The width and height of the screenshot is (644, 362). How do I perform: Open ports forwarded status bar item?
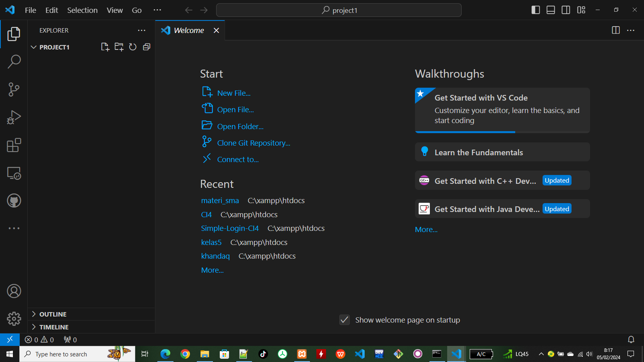[70, 339]
